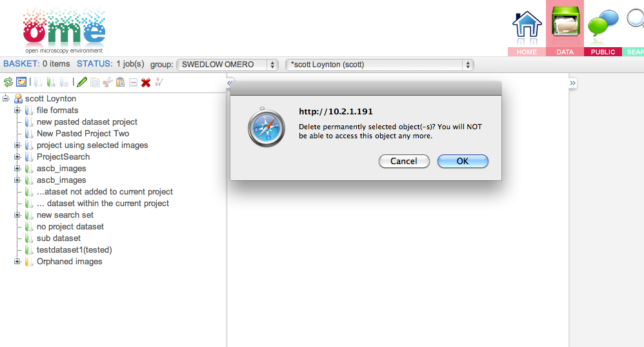Open the SWEDLOW OMERO group dropdown
This screenshot has width=644, height=347.
[x=228, y=65]
